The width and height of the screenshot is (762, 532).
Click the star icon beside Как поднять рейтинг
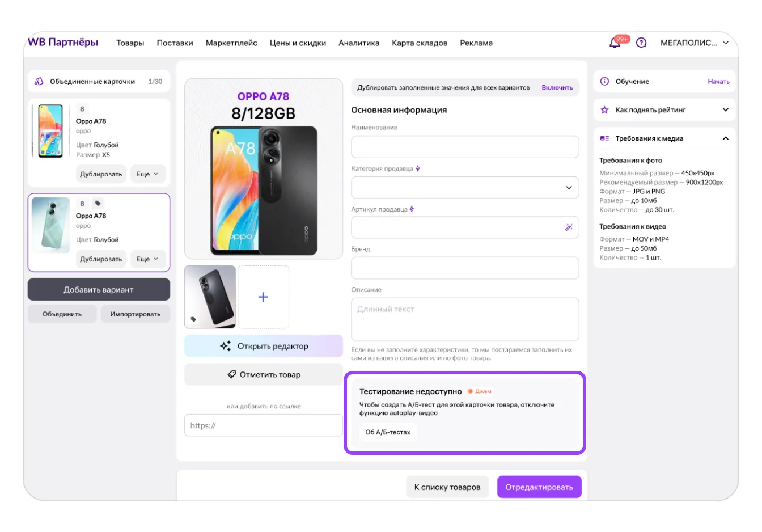pos(604,110)
